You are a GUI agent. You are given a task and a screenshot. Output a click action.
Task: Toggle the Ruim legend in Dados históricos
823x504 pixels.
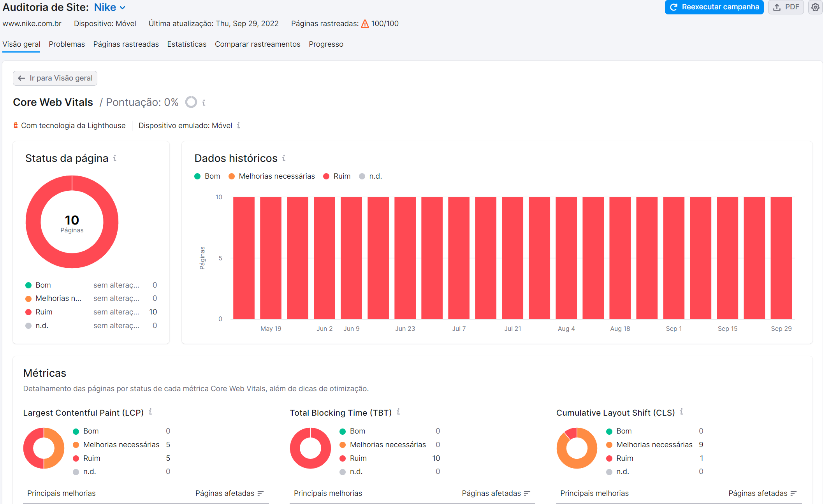pos(336,176)
